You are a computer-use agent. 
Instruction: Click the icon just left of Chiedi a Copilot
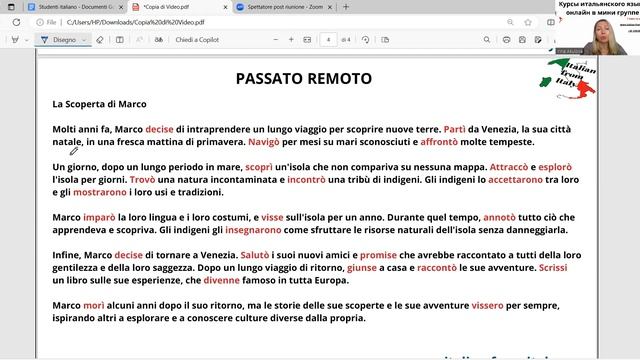click(x=159, y=40)
